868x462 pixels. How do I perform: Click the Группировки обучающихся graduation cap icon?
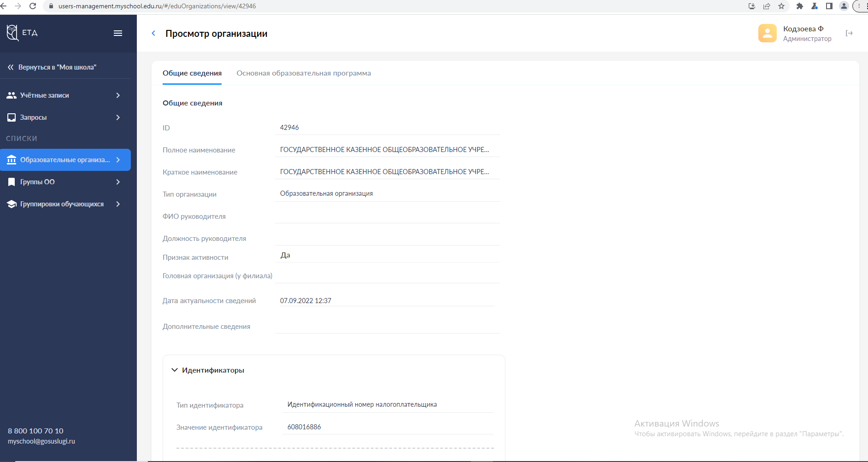(x=12, y=204)
